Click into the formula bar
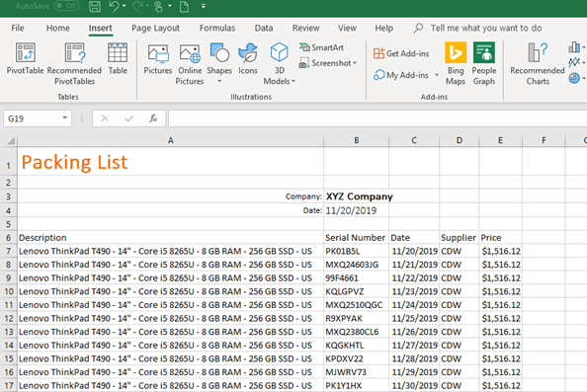Viewport: 587px width, 392px height. tap(377, 118)
